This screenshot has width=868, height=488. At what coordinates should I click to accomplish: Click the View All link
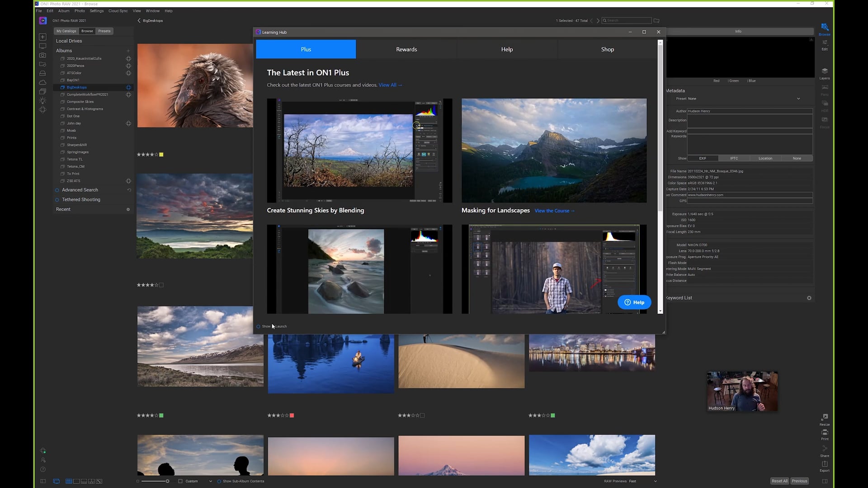click(390, 85)
